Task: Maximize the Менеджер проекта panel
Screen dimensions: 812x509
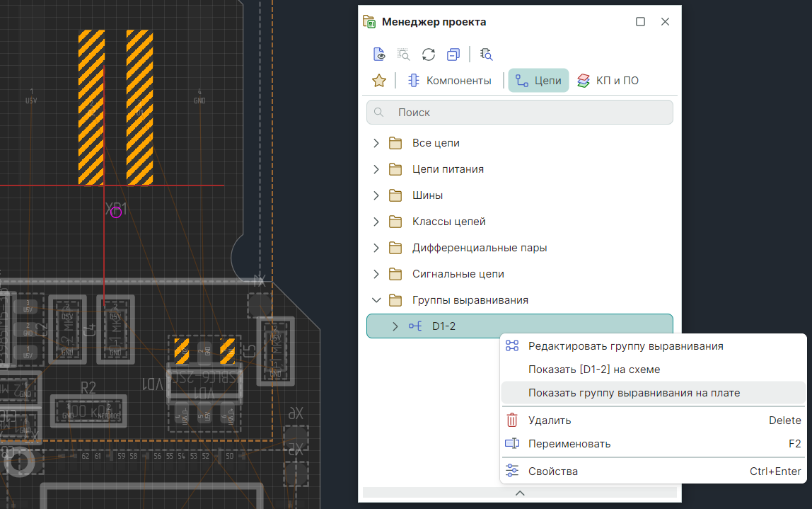Action: click(x=640, y=22)
